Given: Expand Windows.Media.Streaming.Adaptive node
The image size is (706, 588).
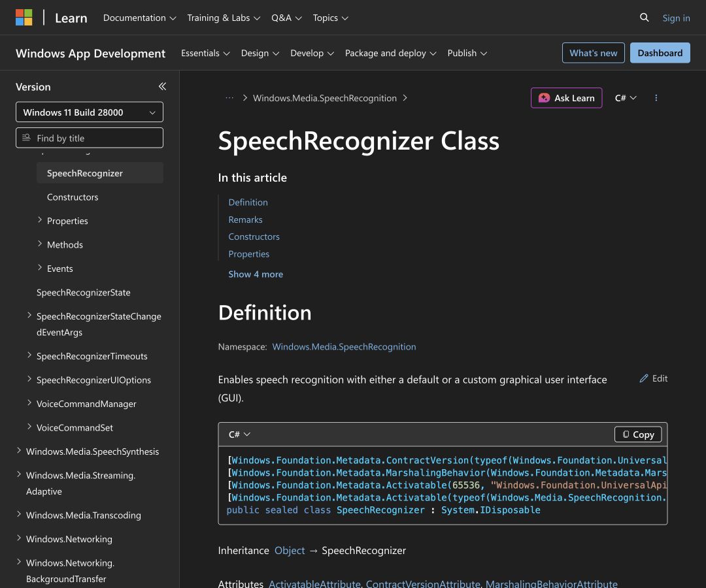Looking at the screenshot, I should pyautogui.click(x=19, y=474).
